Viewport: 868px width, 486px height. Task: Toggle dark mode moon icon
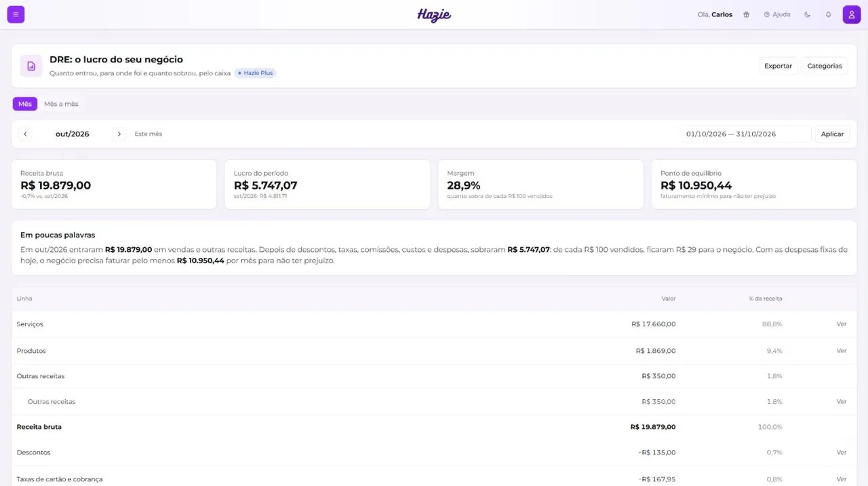807,14
